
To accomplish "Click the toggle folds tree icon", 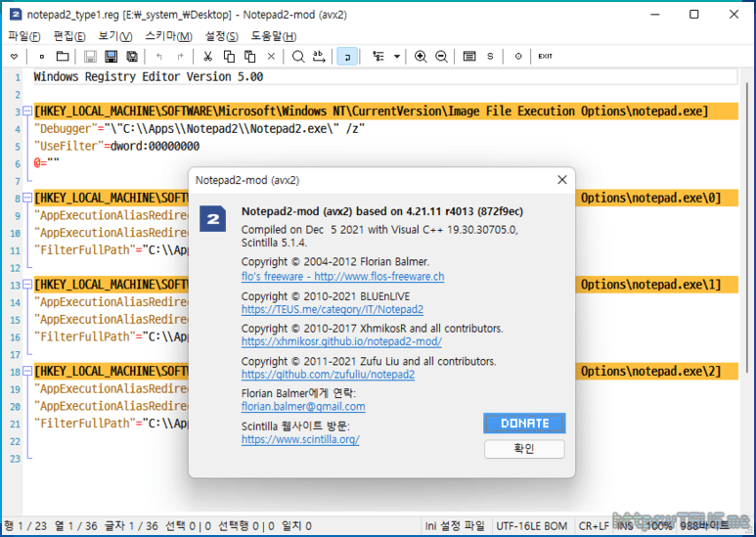I will point(378,57).
